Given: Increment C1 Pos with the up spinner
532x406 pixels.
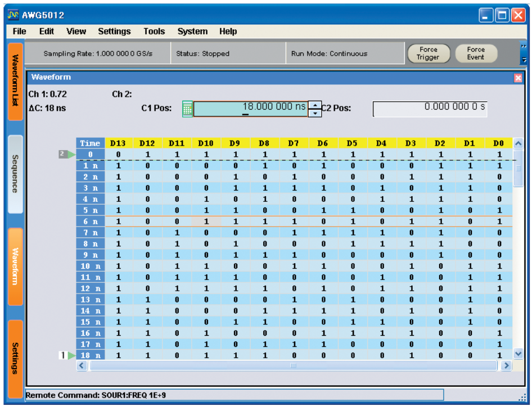Looking at the screenshot, I should (315, 105).
